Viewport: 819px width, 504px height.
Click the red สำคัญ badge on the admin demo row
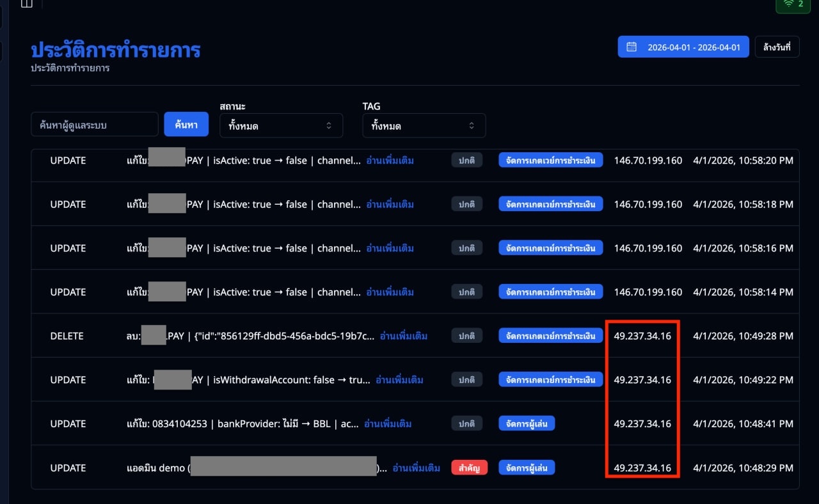[x=469, y=467]
